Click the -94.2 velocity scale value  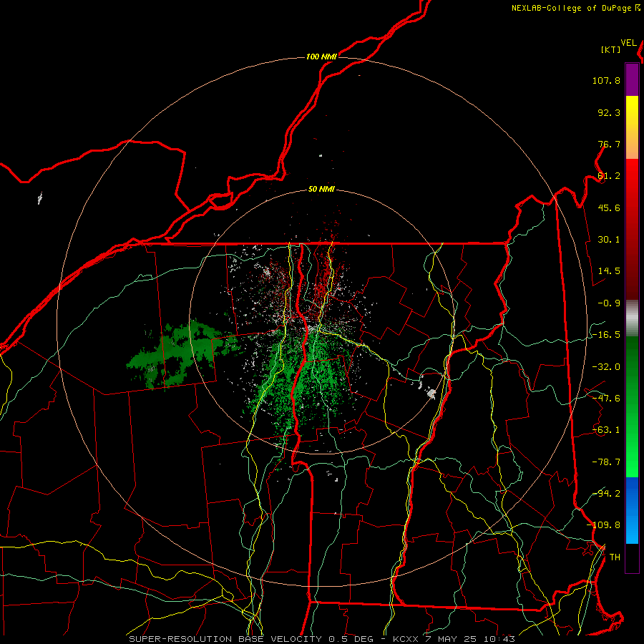tap(606, 493)
